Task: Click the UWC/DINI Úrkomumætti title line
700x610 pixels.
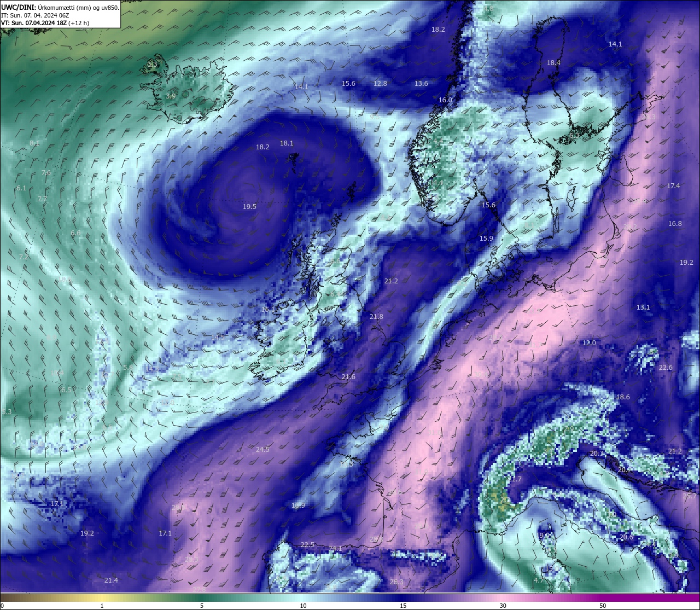Action: 60,7
